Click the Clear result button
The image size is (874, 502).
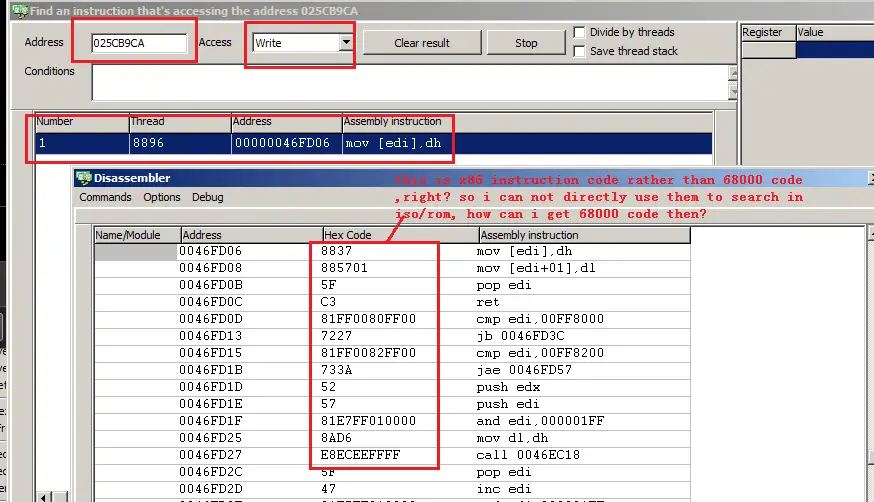(422, 43)
